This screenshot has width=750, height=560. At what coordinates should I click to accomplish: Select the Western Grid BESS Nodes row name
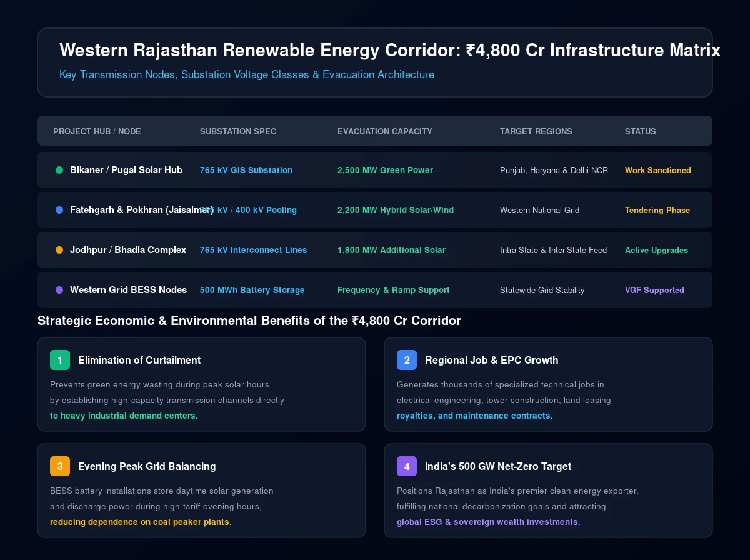[x=128, y=290]
